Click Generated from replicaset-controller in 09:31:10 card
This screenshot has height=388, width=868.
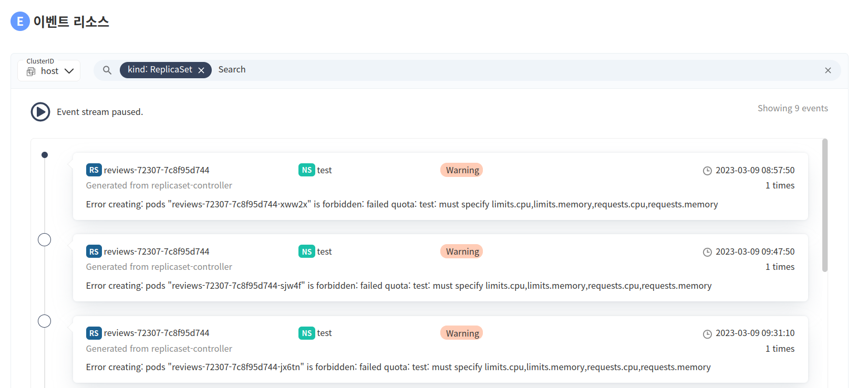[159, 349]
